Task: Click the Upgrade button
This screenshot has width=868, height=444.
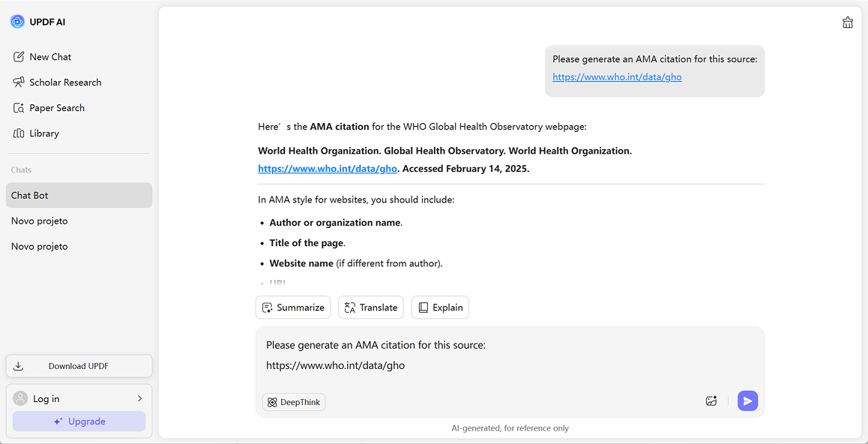Action: pos(79,421)
